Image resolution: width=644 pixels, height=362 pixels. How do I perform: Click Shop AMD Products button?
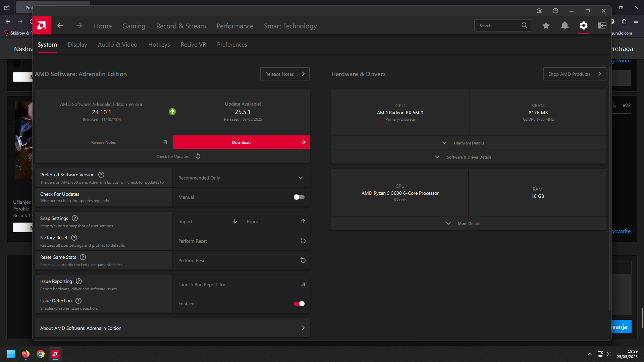point(575,74)
